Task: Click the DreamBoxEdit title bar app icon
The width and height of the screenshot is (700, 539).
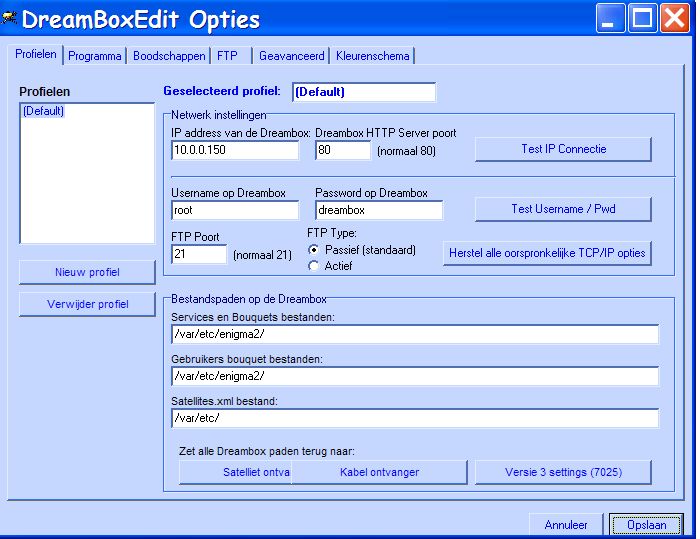Action: (9, 18)
